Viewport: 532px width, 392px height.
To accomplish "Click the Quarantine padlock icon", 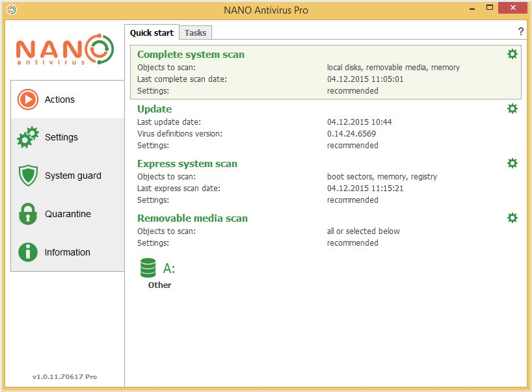I will [28, 214].
